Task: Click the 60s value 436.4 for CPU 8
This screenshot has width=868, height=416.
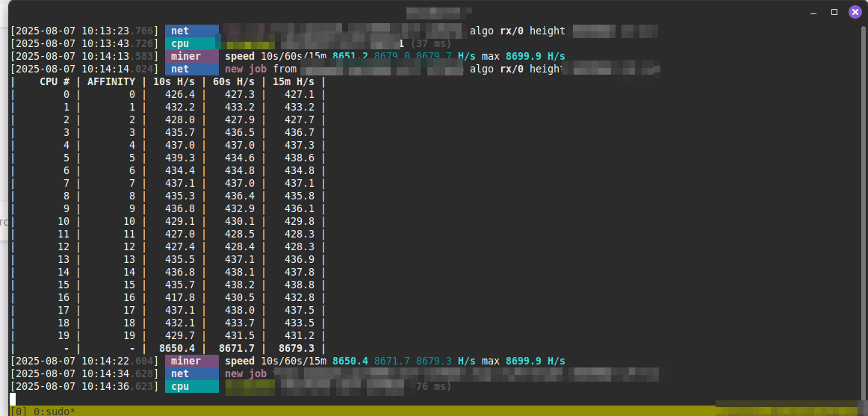Action: [x=240, y=196]
